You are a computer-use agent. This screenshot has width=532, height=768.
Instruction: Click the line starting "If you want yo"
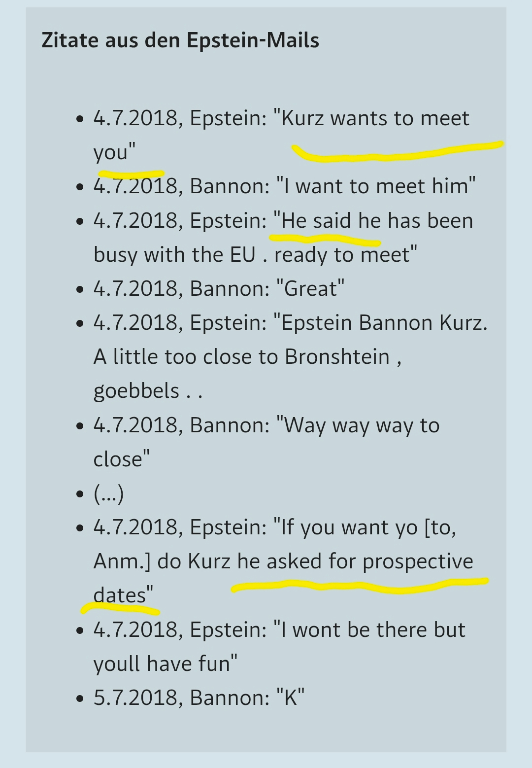[365, 527]
